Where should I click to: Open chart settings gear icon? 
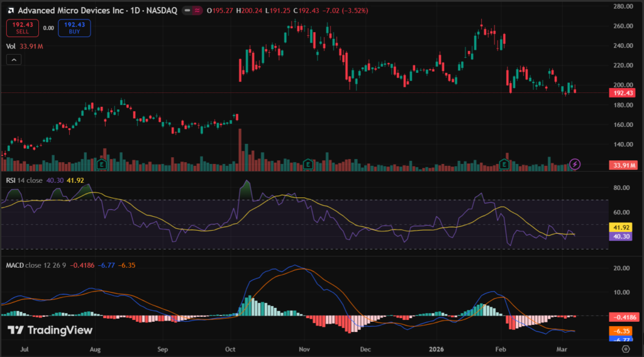click(625, 348)
